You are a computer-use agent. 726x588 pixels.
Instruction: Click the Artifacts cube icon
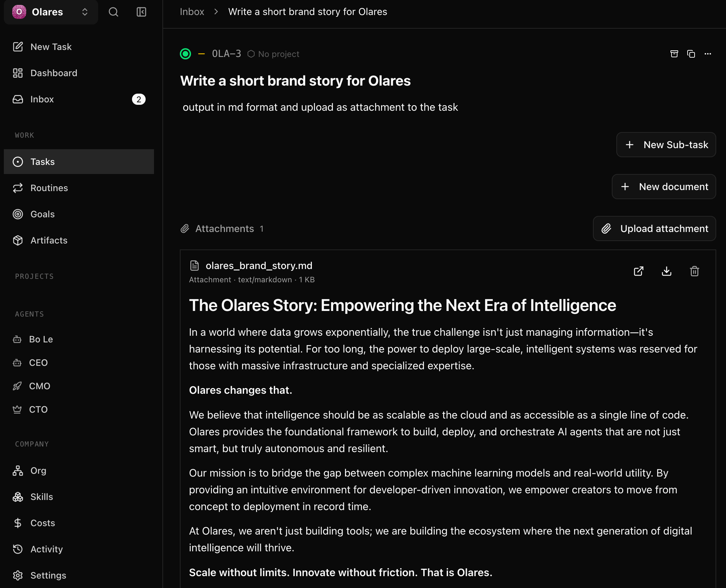pos(18,240)
